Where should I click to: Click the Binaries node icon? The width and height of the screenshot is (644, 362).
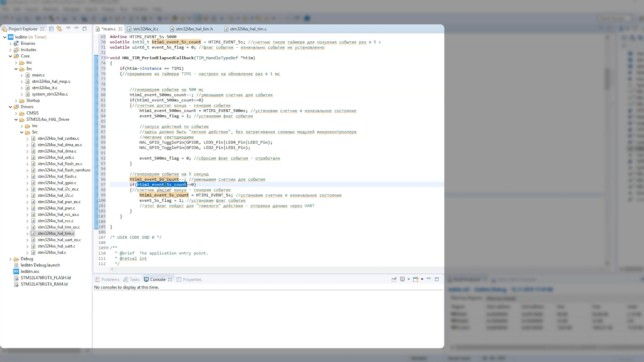coord(16,44)
